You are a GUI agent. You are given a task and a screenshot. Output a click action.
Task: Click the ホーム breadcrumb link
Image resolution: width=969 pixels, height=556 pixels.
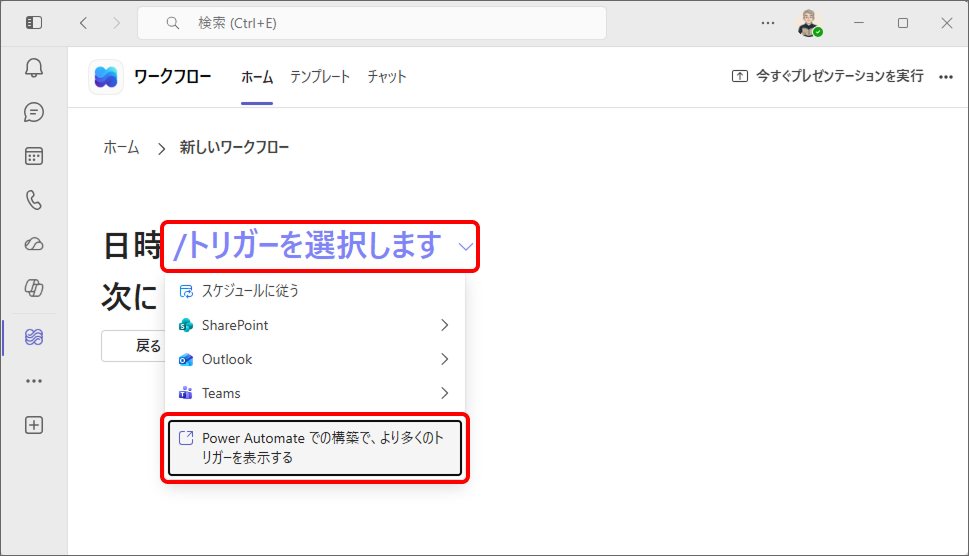[x=122, y=147]
